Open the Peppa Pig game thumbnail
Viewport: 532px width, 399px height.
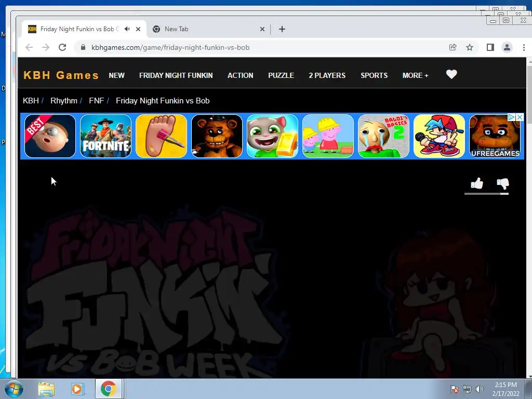[328, 136]
